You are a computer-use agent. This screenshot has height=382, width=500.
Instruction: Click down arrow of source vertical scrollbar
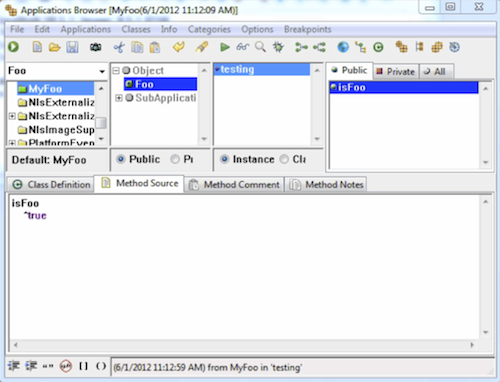point(486,332)
